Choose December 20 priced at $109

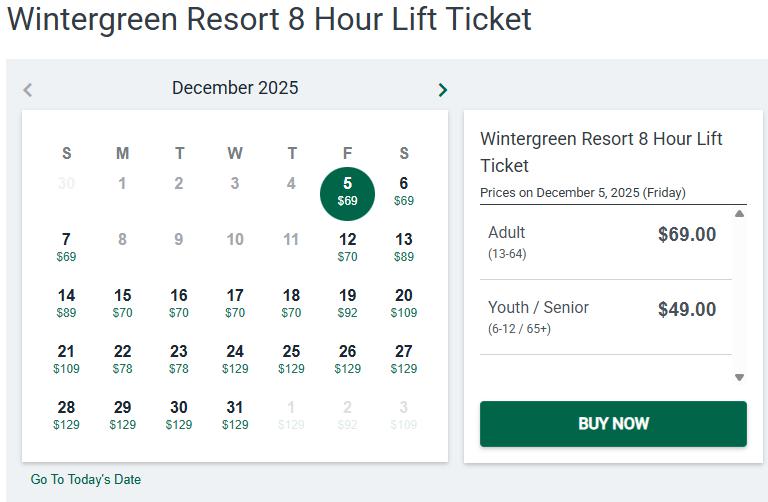coord(404,303)
